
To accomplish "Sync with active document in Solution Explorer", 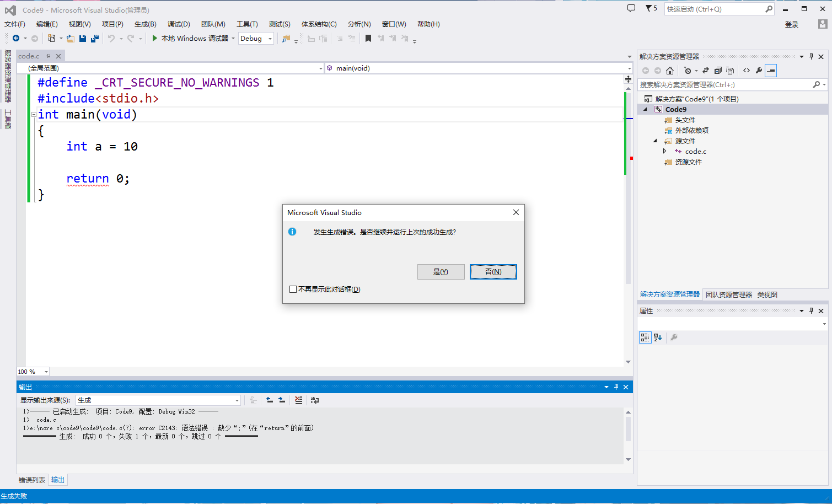I will pyautogui.click(x=705, y=71).
